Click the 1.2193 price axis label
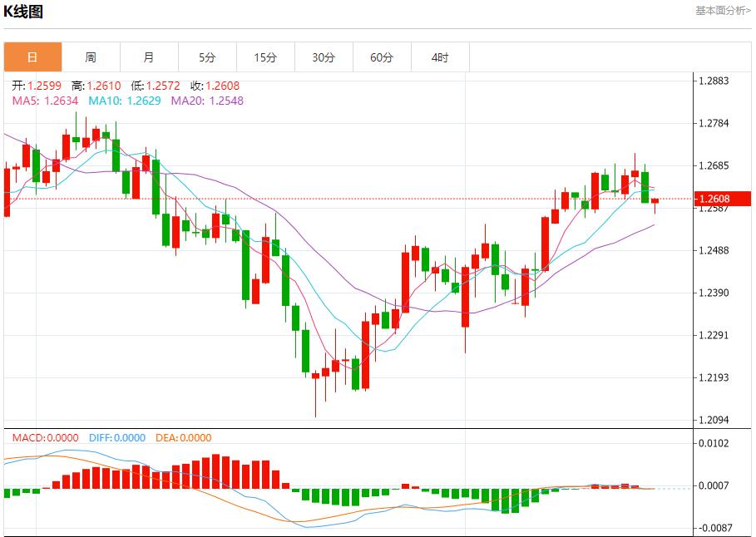The width and height of the screenshot is (756, 537). [714, 377]
